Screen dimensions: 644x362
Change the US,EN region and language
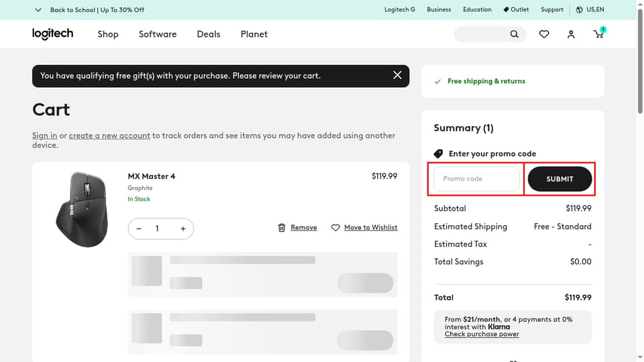590,9
